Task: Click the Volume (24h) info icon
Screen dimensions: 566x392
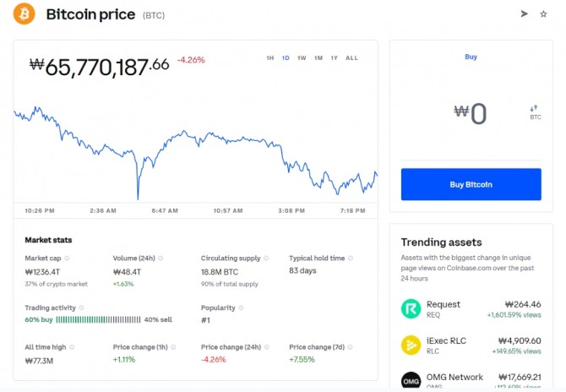Action: pyautogui.click(x=161, y=258)
